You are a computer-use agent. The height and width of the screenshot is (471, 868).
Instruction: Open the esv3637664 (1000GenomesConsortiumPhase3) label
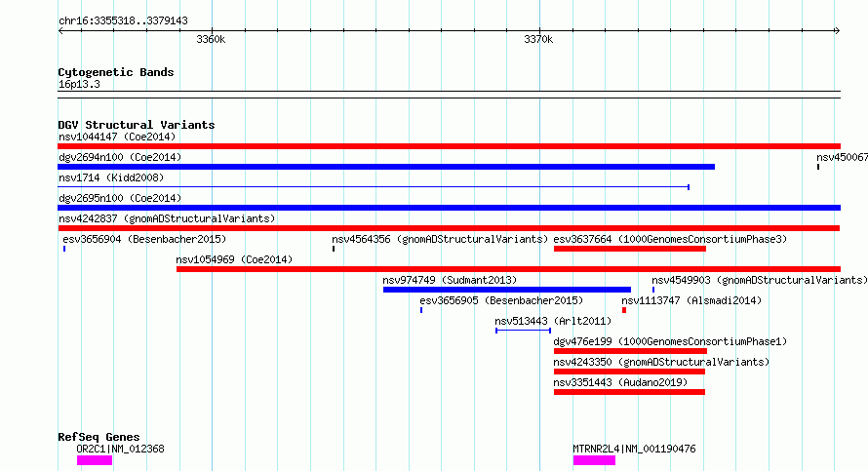[x=670, y=239]
